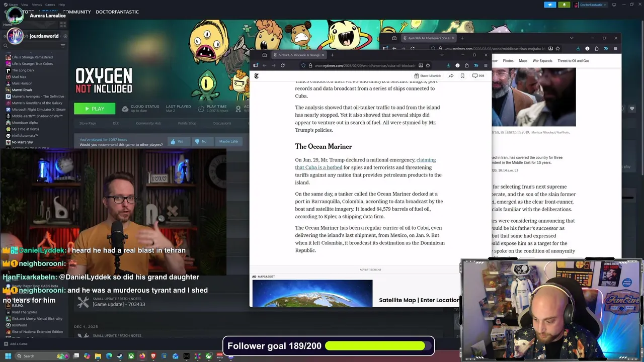Open the Store Page tab for the game
The width and height of the screenshot is (644, 362).
click(x=88, y=123)
